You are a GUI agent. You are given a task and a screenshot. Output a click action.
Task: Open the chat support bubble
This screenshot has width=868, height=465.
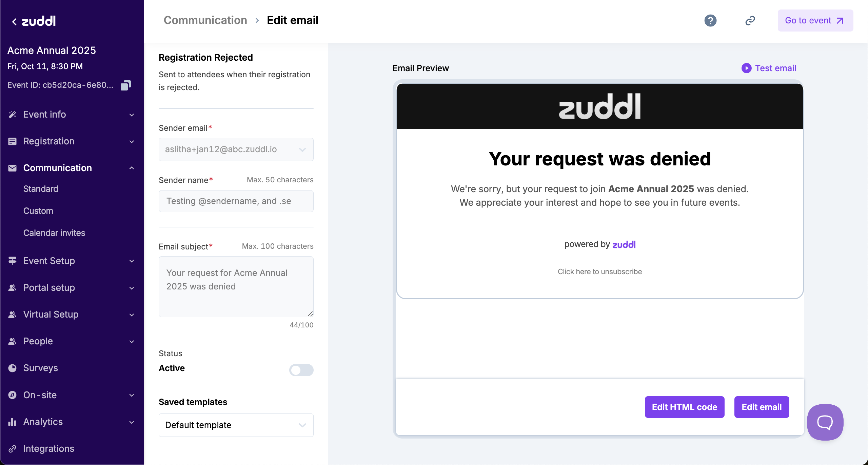tap(825, 422)
